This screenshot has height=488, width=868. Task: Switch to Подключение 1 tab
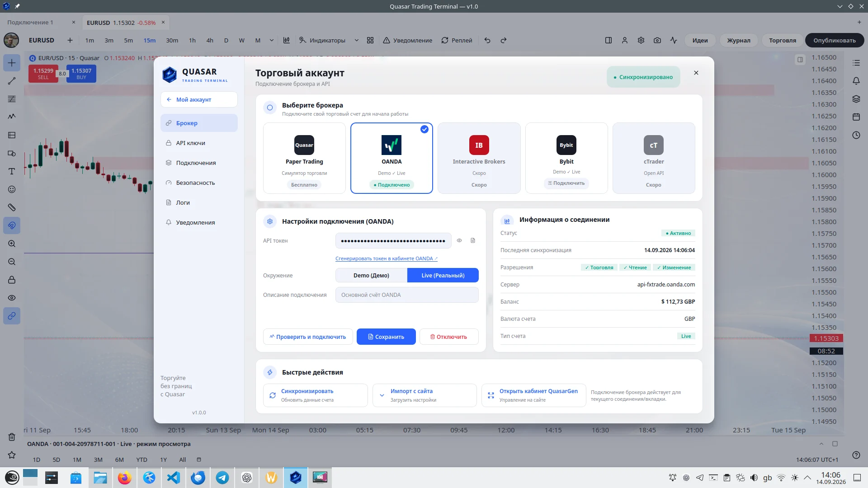coord(30,22)
